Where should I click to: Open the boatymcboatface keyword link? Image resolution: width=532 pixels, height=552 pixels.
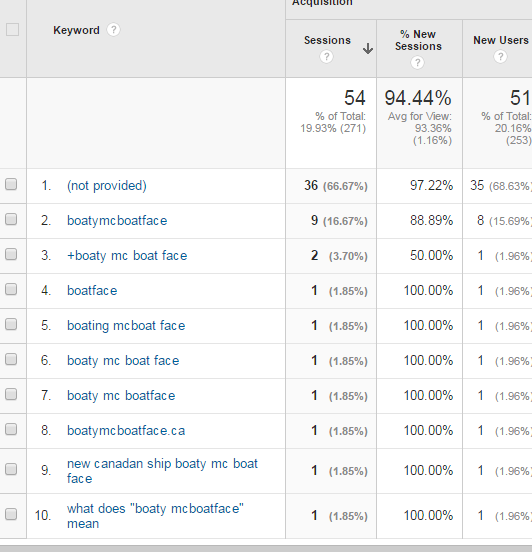coord(117,221)
